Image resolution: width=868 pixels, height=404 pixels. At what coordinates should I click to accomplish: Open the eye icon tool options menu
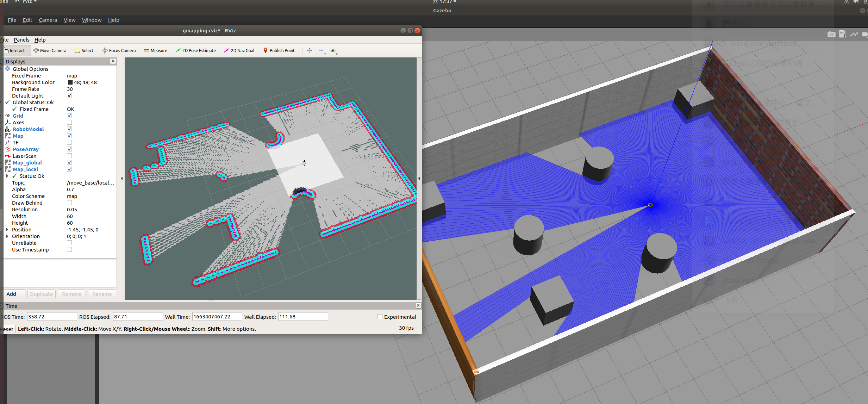tap(333, 51)
